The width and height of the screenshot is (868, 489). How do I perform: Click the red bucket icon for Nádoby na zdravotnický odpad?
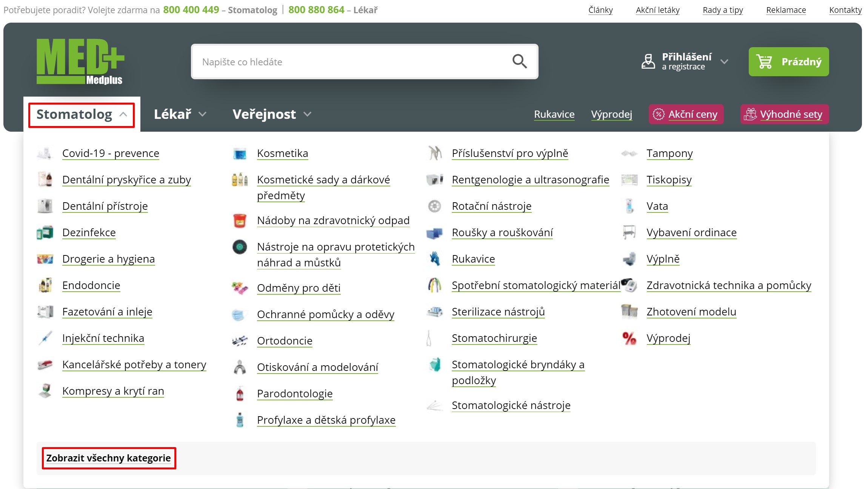click(x=240, y=221)
